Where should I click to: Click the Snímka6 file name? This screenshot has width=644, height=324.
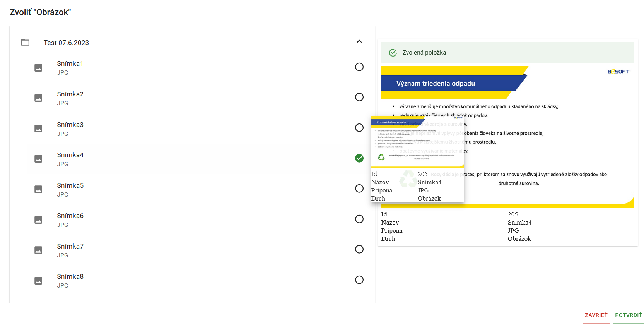point(70,216)
